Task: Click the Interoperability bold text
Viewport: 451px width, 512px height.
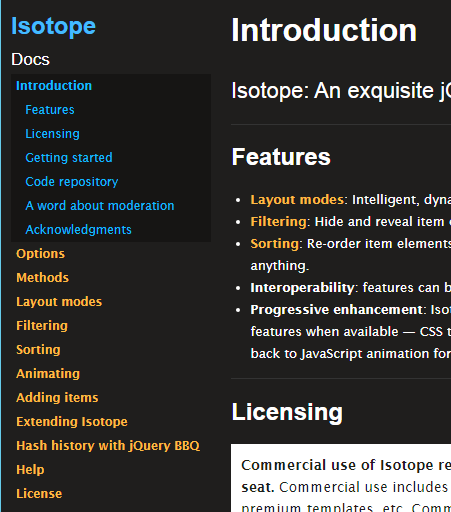Action: 302,288
